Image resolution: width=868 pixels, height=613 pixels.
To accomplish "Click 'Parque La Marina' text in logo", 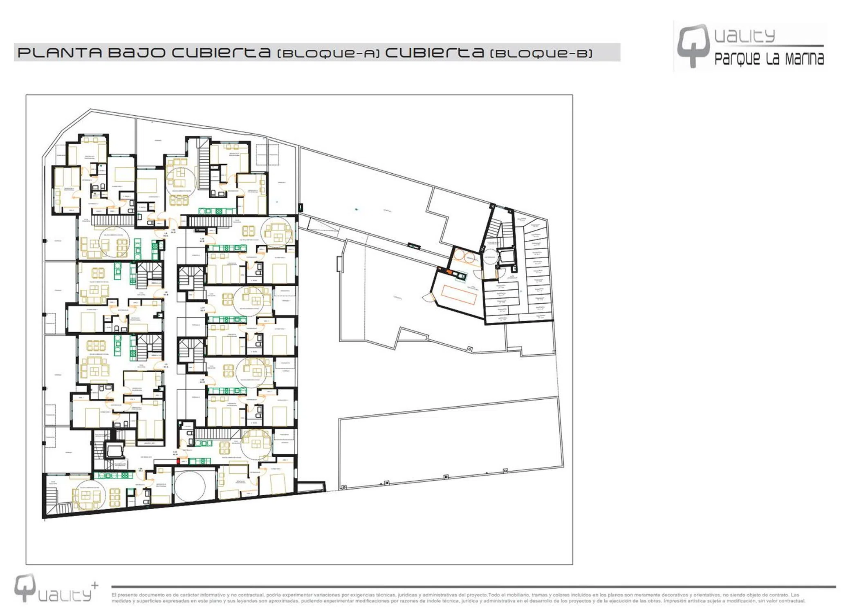I will [769, 59].
